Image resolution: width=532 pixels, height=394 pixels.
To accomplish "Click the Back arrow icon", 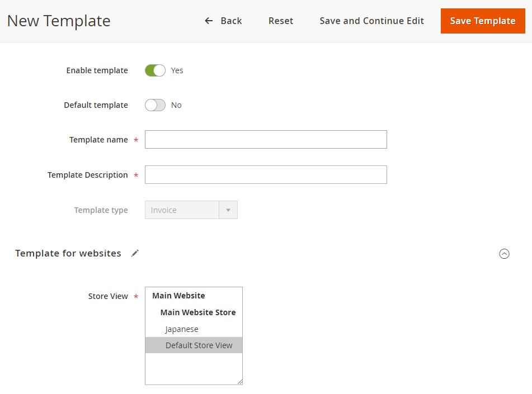I will 209,21.
